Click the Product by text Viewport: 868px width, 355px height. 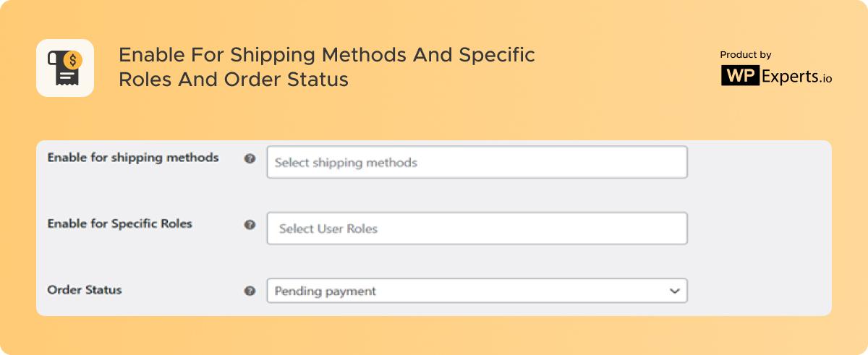(745, 55)
